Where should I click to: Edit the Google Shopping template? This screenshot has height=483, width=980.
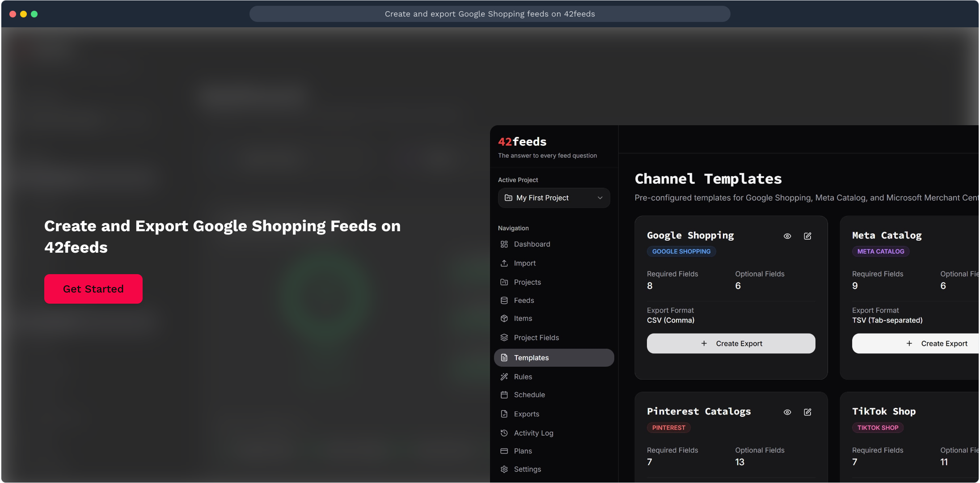click(x=807, y=236)
